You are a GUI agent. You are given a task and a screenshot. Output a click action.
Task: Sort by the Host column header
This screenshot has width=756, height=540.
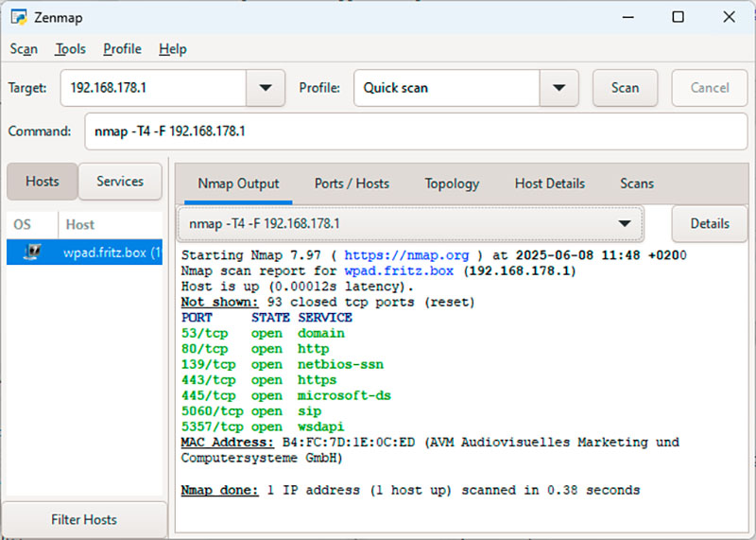click(x=111, y=225)
